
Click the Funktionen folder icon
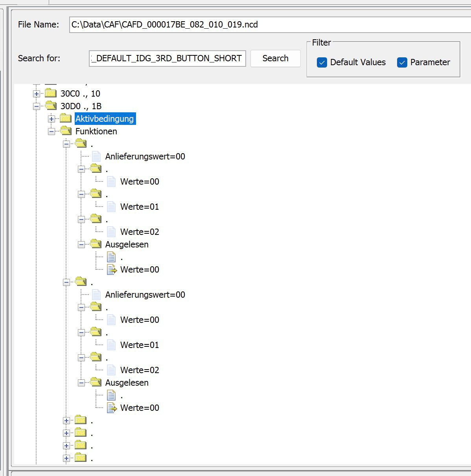pos(66,131)
